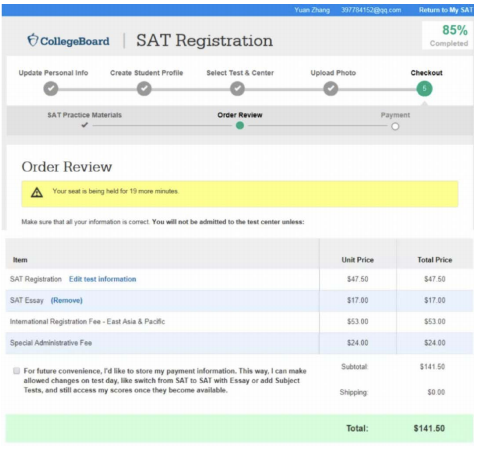This screenshot has height=450, width=479.
Task: Click International Registration Fee row label
Action: click(87, 321)
